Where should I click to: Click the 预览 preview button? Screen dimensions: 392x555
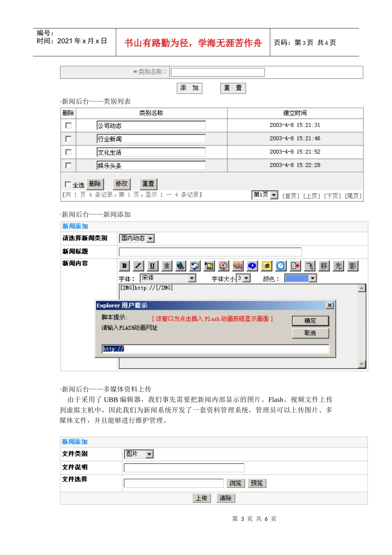257,483
